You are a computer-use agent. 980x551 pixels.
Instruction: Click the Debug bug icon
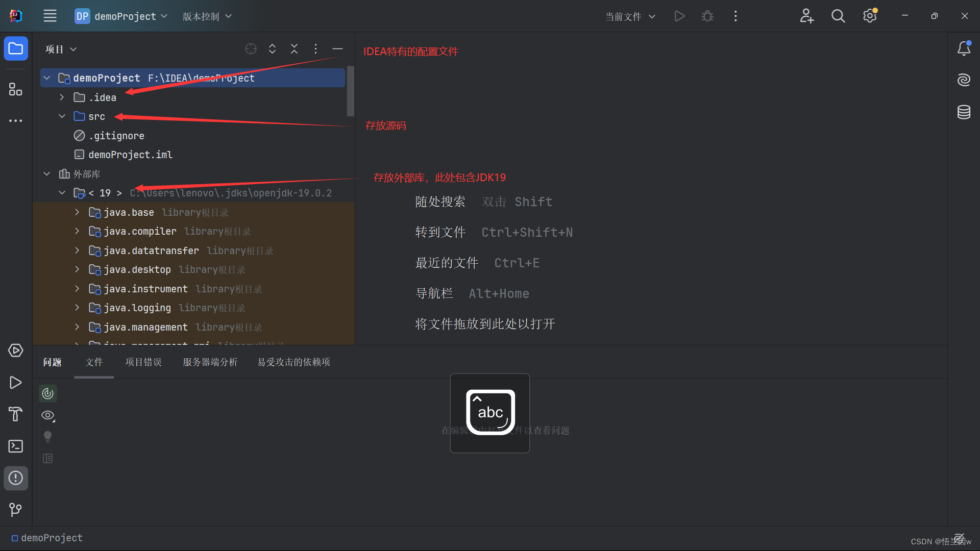tap(707, 16)
